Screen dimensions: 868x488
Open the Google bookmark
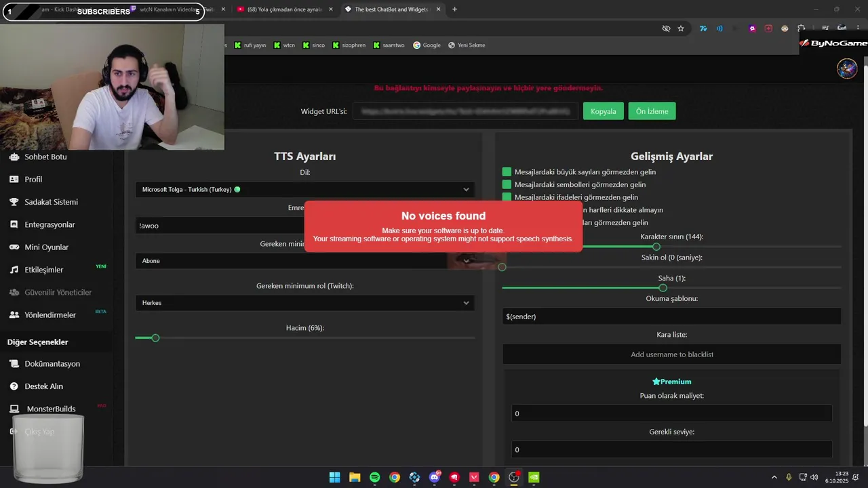427,45
